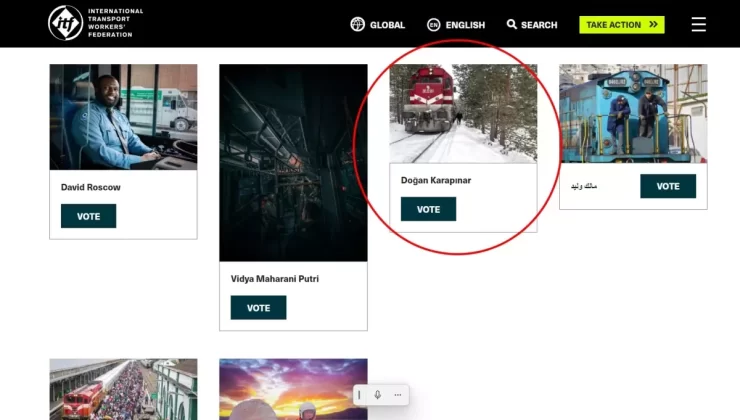
Task: Click the drag handle on floating toolbar
Action: pos(360,395)
